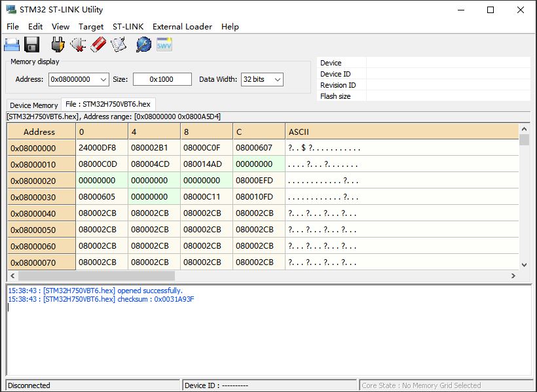This screenshot has height=392, width=537.
Task: Connect to target using plug icon
Action: (58, 45)
